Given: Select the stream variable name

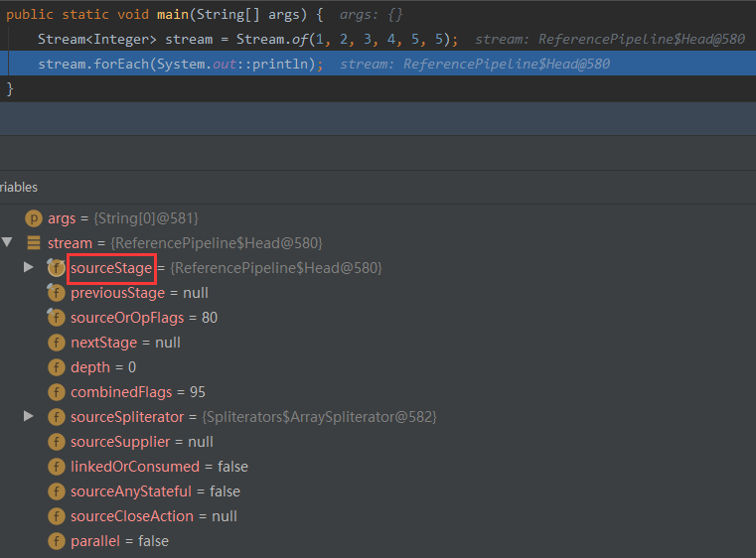Looking at the screenshot, I should (70, 243).
